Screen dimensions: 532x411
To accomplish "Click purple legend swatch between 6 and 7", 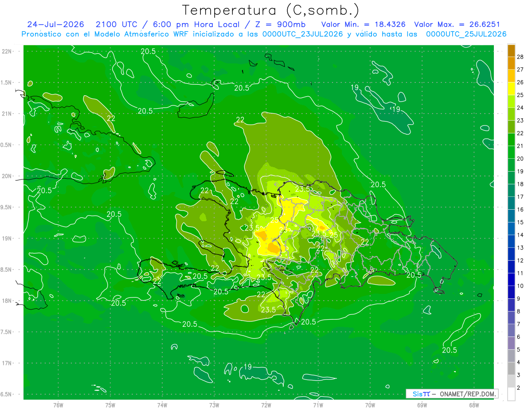I will pos(511,331).
